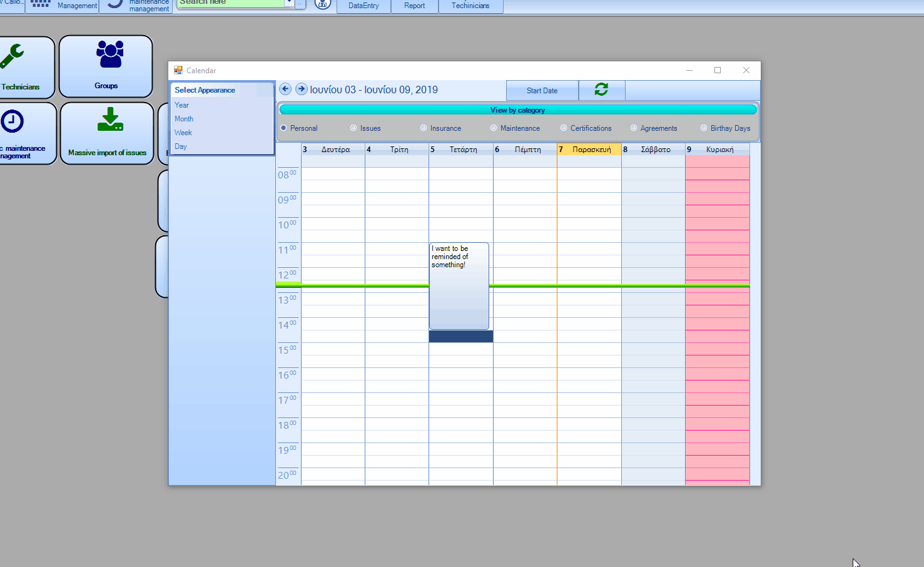Click the View by category cyan bar
This screenshot has width=924, height=567.
tap(517, 110)
